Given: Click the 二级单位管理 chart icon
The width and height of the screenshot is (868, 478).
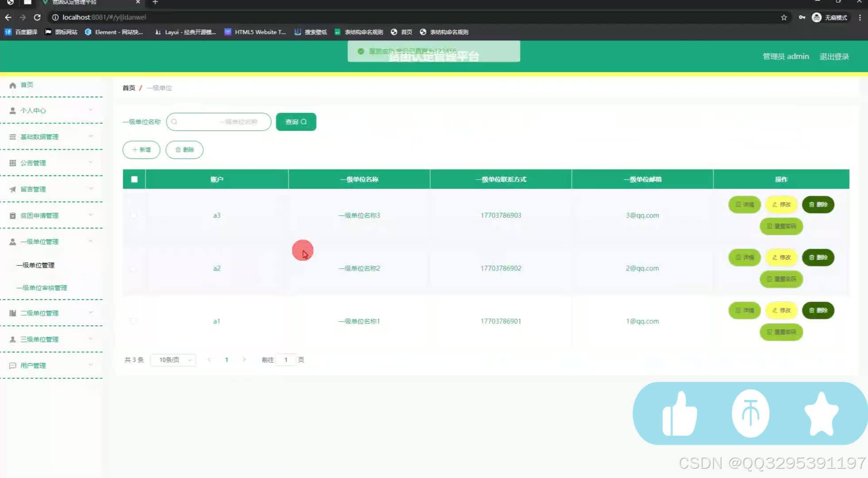Looking at the screenshot, I should [12, 313].
